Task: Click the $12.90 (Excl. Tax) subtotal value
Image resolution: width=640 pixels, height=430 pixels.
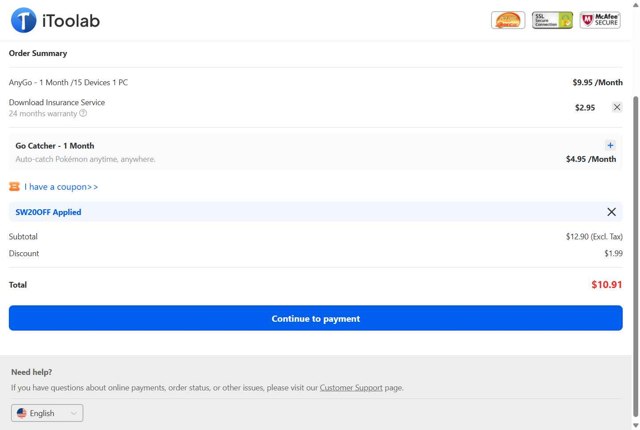Action: click(x=594, y=237)
